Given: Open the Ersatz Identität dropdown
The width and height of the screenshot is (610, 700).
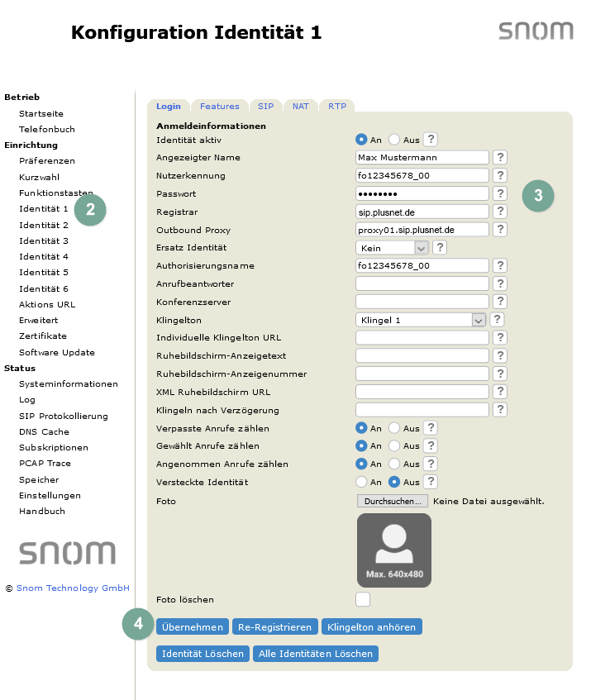Looking at the screenshot, I should coord(392,248).
